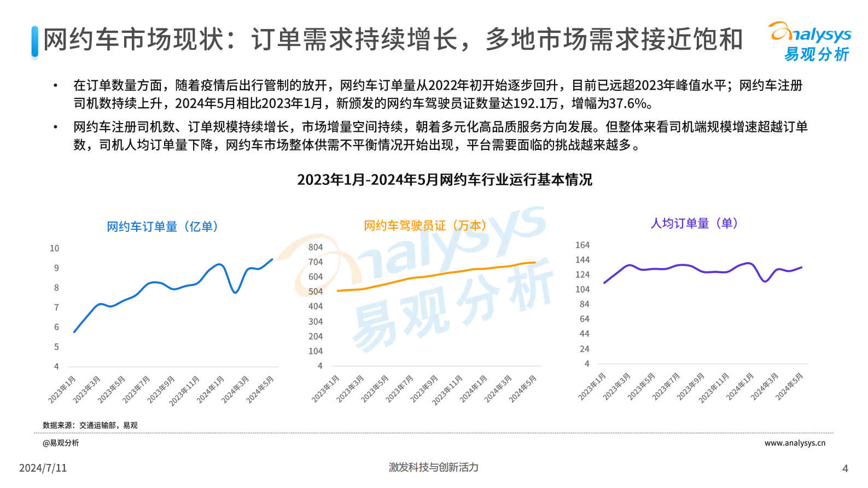Viewport: 868px width, 488px height.
Task: Click the www.analysys.cn link
Action: coord(795,443)
